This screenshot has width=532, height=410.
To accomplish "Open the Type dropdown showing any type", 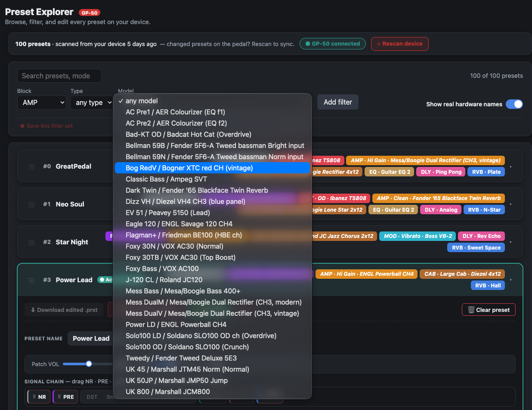I will click(x=92, y=102).
